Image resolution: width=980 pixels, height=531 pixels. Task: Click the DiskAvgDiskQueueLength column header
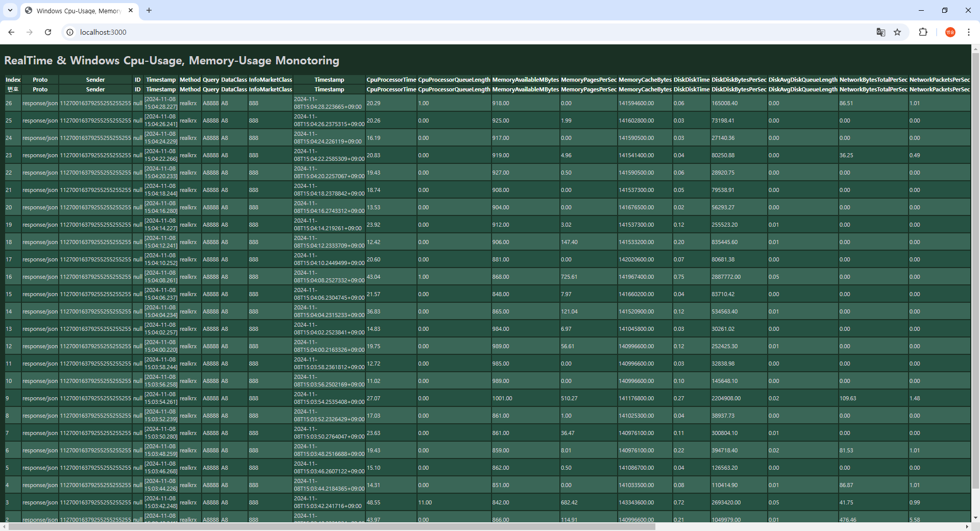(x=803, y=80)
